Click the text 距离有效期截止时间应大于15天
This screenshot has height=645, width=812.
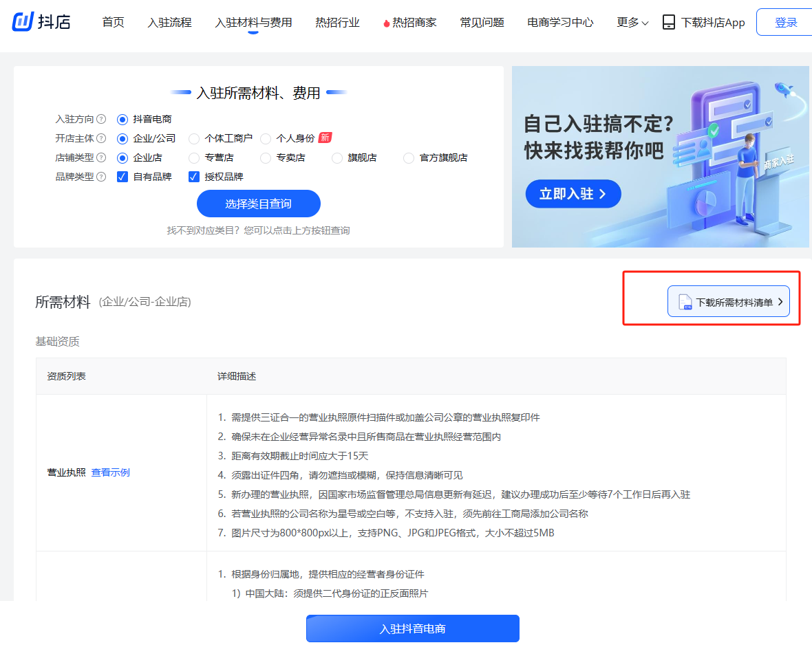pos(300,456)
